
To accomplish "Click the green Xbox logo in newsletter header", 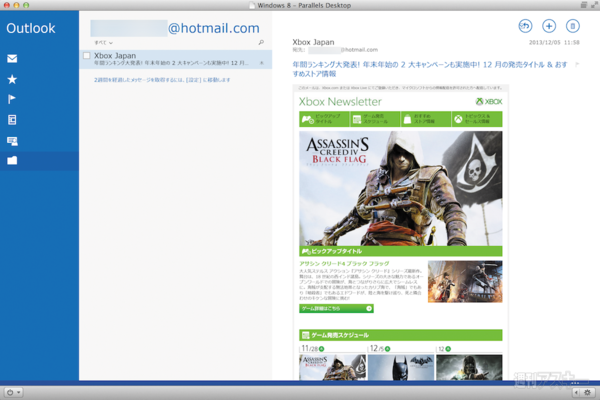I will point(489,101).
